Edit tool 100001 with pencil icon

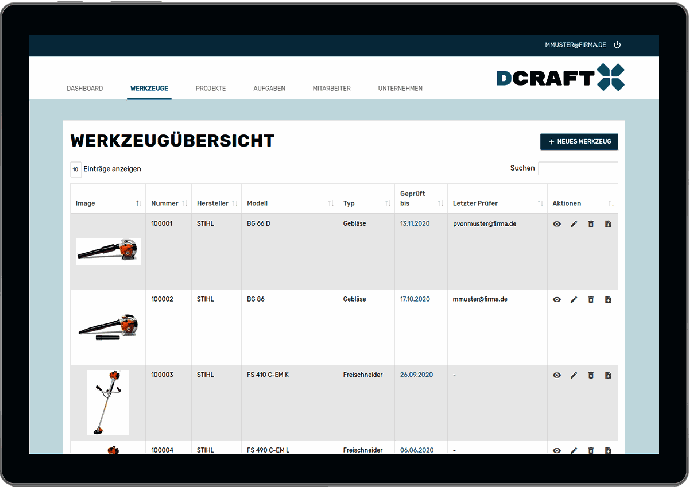pyautogui.click(x=574, y=224)
